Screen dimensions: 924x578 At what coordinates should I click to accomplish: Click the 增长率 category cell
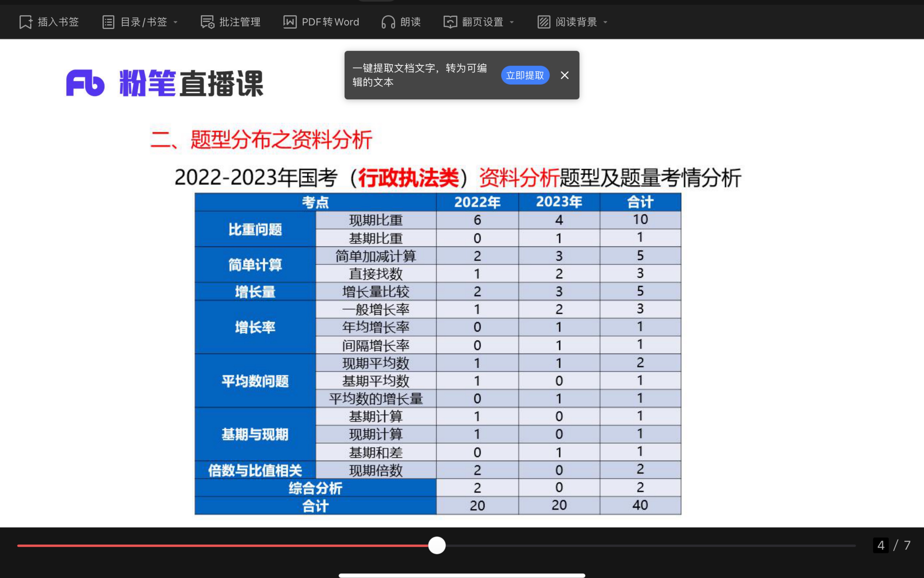255,327
